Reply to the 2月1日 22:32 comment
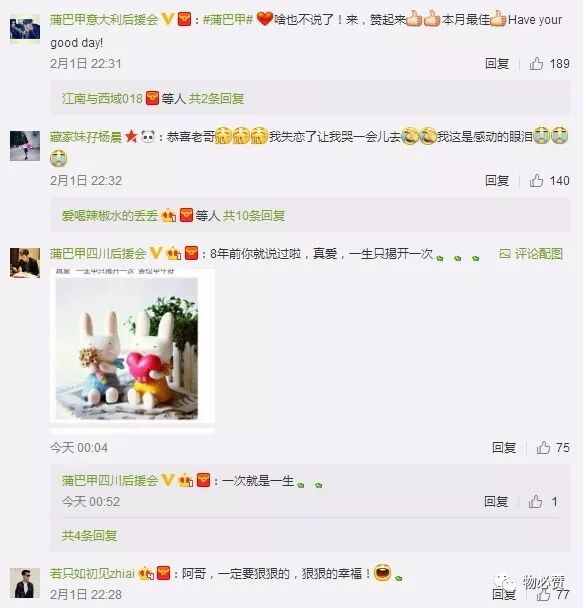583x608 pixels. click(x=497, y=180)
